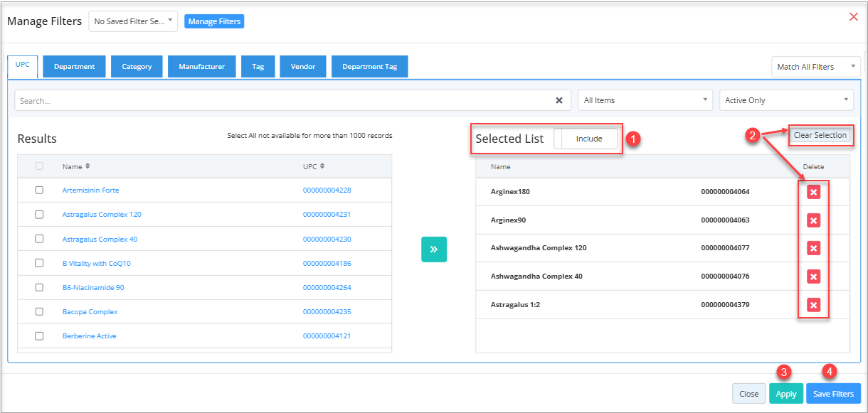
Task: Remove Ashwagandha Complex 40 from selected list
Action: click(814, 277)
